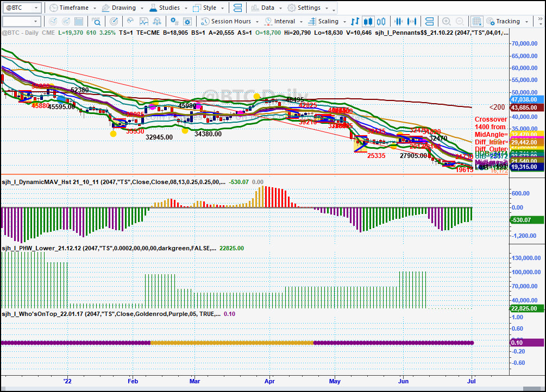Click the -530.07 green histogram value label
Viewport: 546px width, 392px height.
526,220
